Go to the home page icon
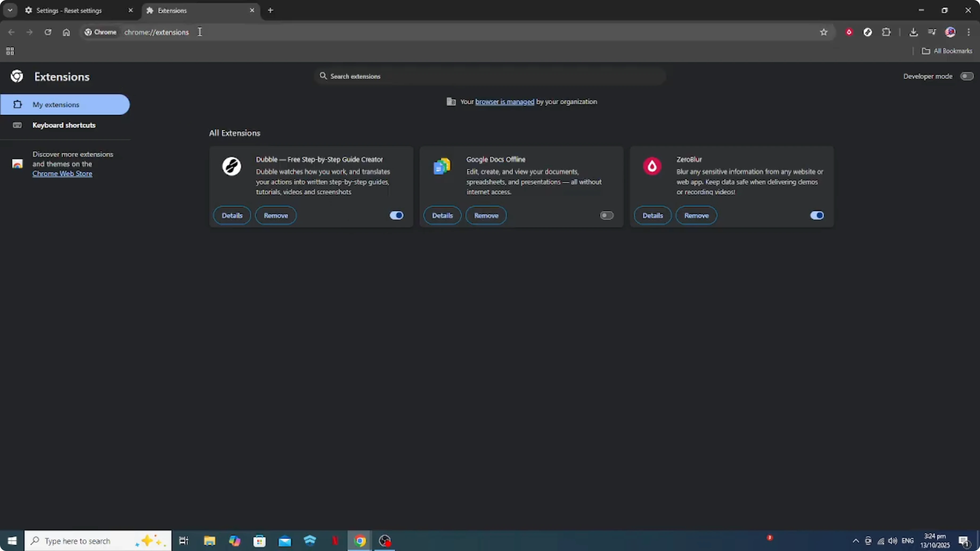Screen dimensions: 980x551 (x=66, y=32)
